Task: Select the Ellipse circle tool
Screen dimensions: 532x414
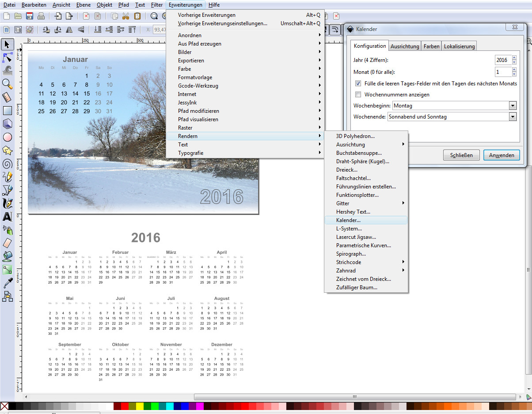Action: point(7,137)
